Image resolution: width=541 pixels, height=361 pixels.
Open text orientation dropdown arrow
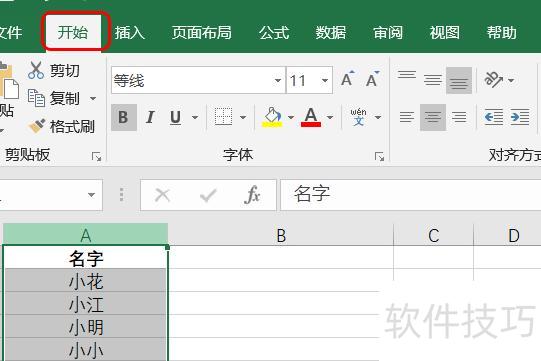[511, 81]
